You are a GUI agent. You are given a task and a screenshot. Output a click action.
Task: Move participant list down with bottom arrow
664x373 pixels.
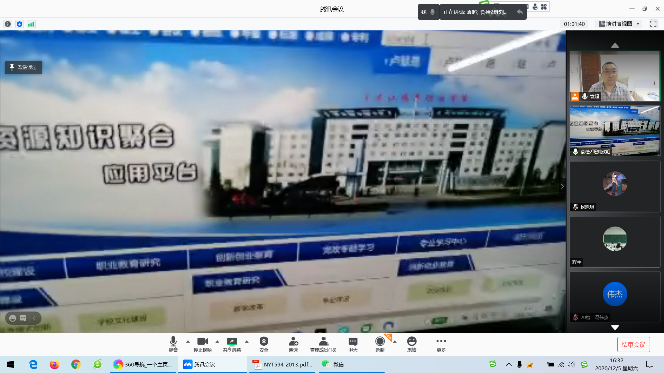pyautogui.click(x=615, y=327)
